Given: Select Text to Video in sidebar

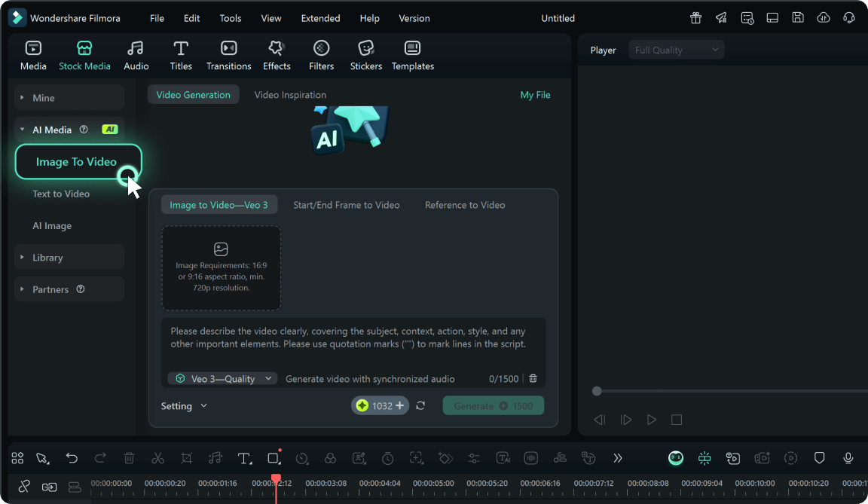Looking at the screenshot, I should 61,194.
